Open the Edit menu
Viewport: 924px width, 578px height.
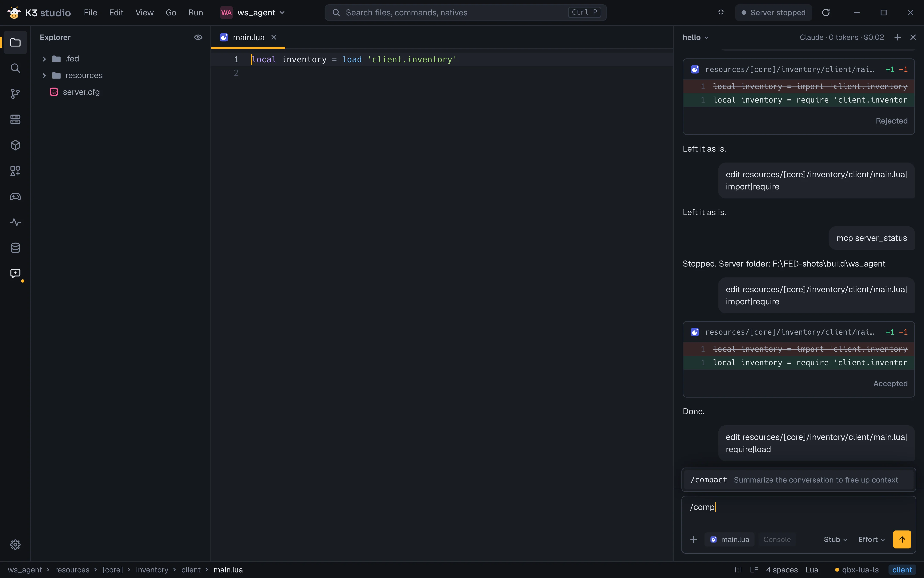[116, 13]
